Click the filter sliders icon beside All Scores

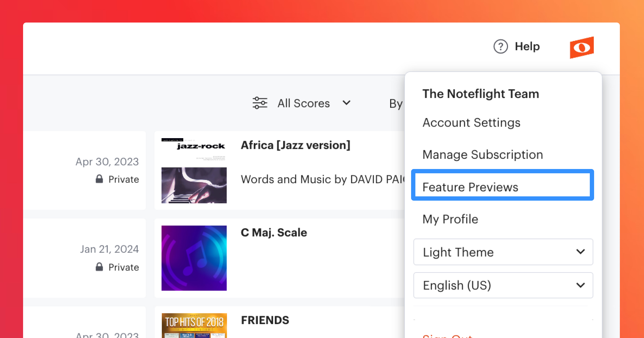pos(260,103)
